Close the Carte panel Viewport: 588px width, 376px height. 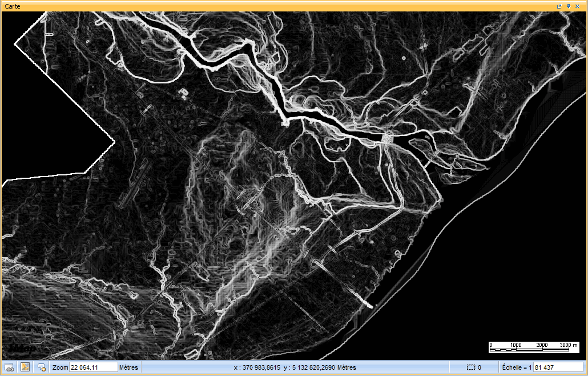click(x=578, y=6)
